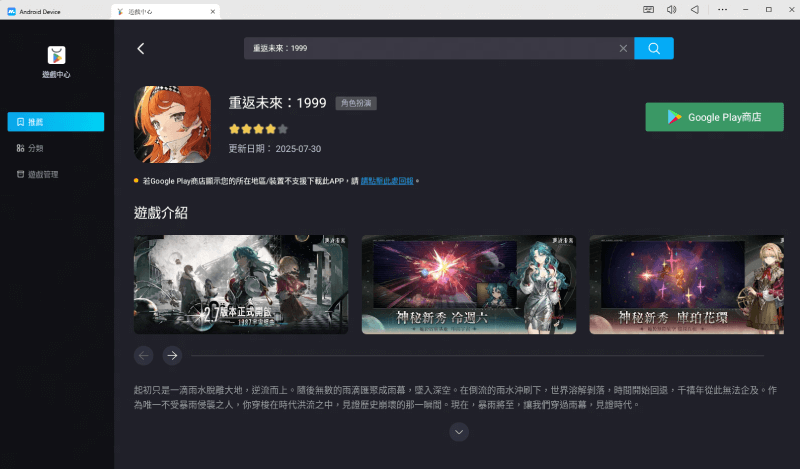This screenshot has width=800, height=469.
Task: Select 推薦 in the sidebar
Action: pos(56,122)
